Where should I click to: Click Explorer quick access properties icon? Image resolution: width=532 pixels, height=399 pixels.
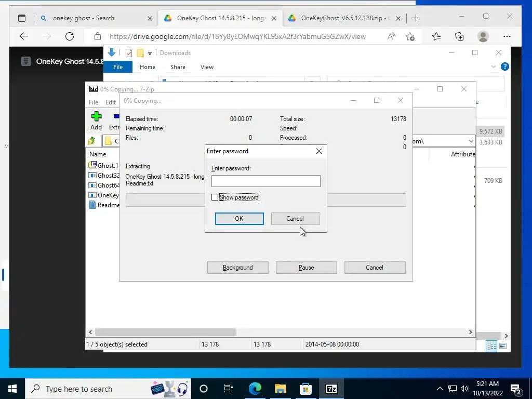pos(129,53)
